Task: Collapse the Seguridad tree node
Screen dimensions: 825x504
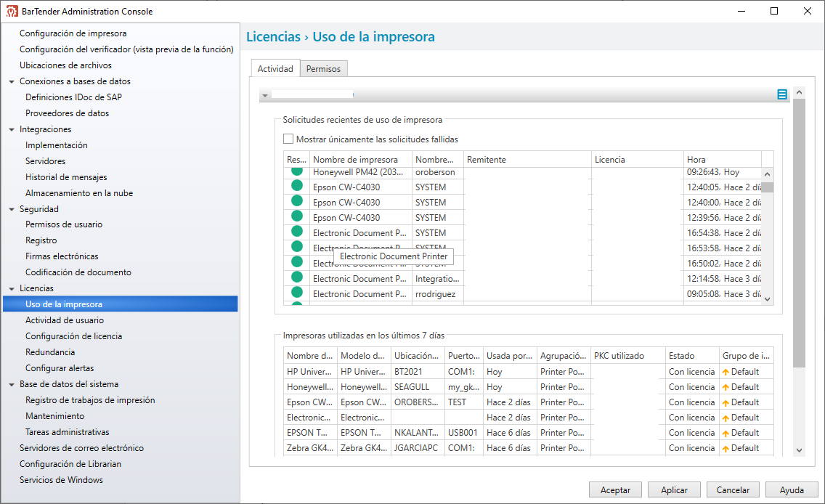Action: coord(12,209)
